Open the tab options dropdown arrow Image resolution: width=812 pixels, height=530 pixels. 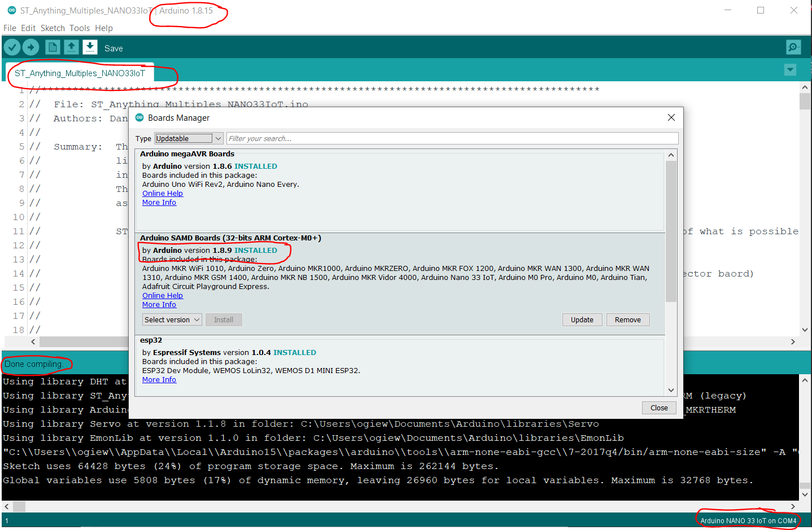(790, 70)
